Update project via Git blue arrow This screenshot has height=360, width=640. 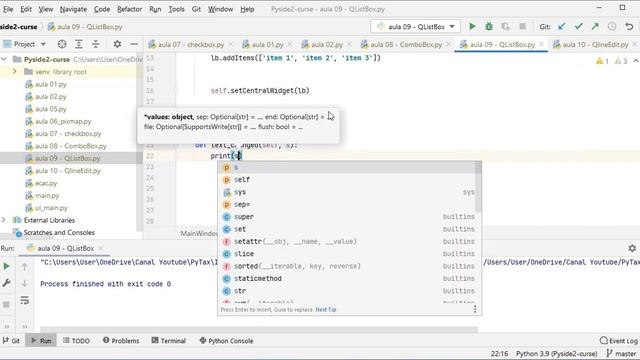tap(562, 27)
